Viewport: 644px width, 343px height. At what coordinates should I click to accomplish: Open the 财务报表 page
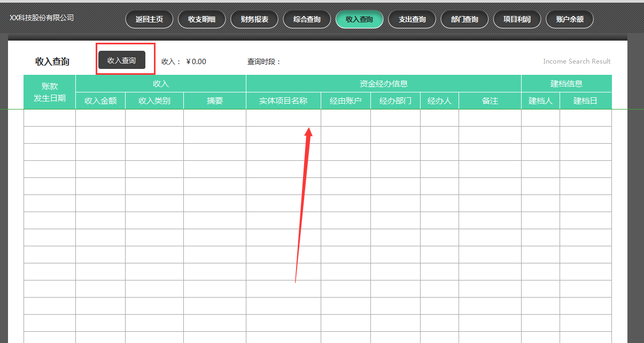[254, 19]
